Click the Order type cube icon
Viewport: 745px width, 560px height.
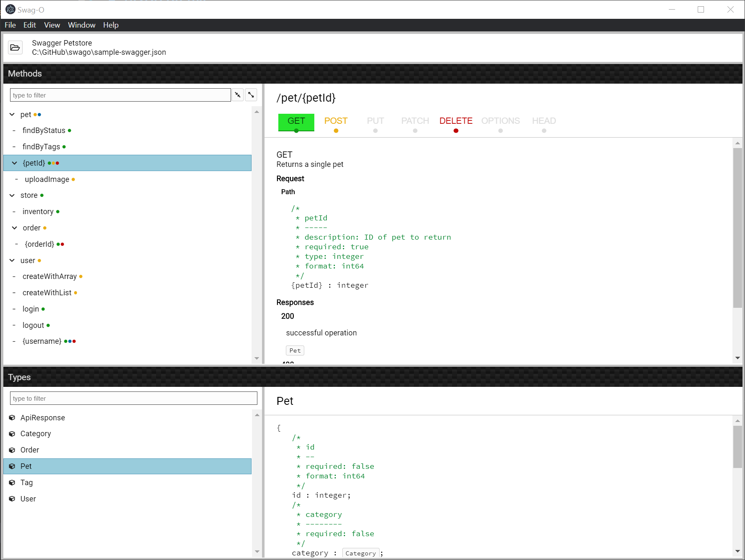12,450
